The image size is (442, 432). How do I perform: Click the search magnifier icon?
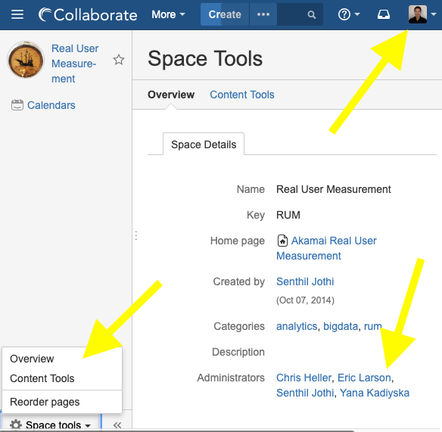(x=311, y=15)
